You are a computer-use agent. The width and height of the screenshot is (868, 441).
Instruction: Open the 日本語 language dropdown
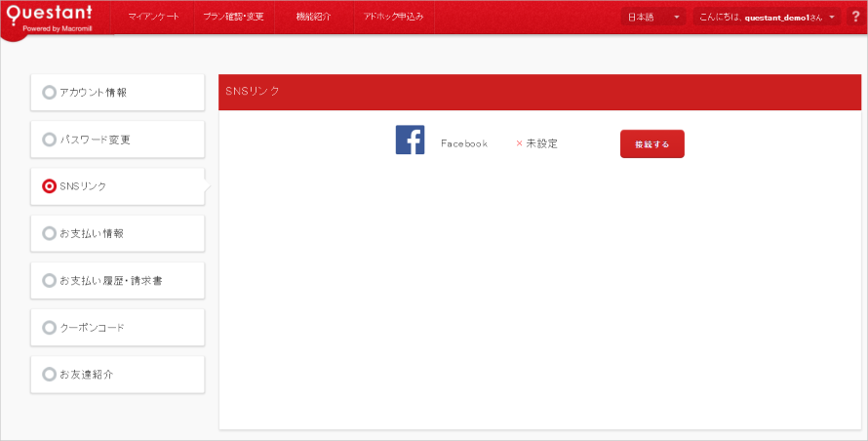(653, 18)
